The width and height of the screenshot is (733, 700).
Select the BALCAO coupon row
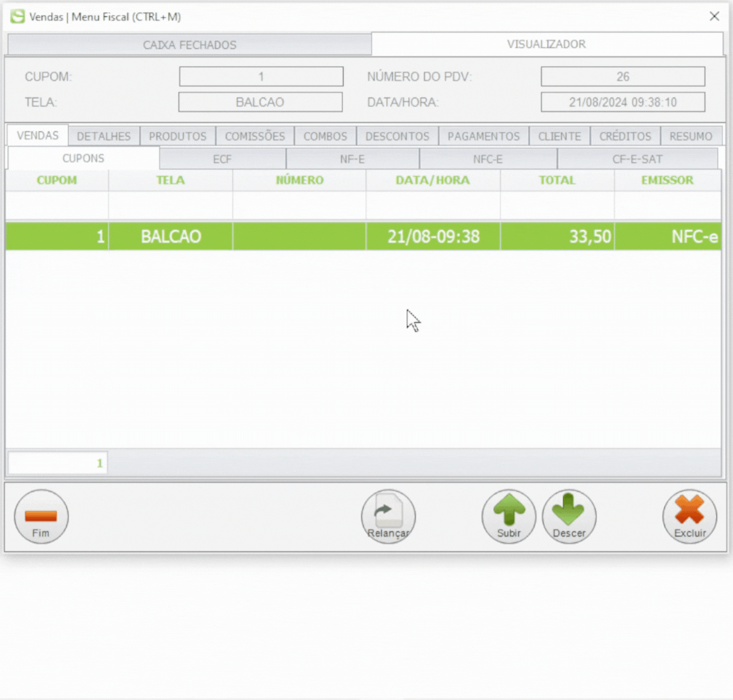click(x=363, y=237)
